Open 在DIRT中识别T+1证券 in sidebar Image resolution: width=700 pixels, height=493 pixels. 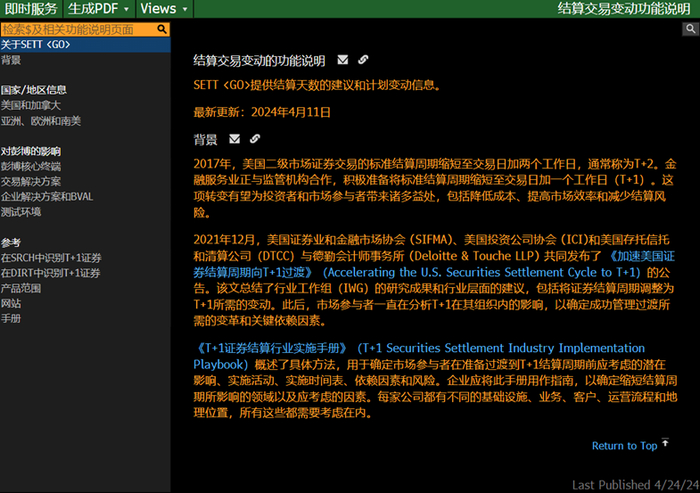[x=50, y=273]
